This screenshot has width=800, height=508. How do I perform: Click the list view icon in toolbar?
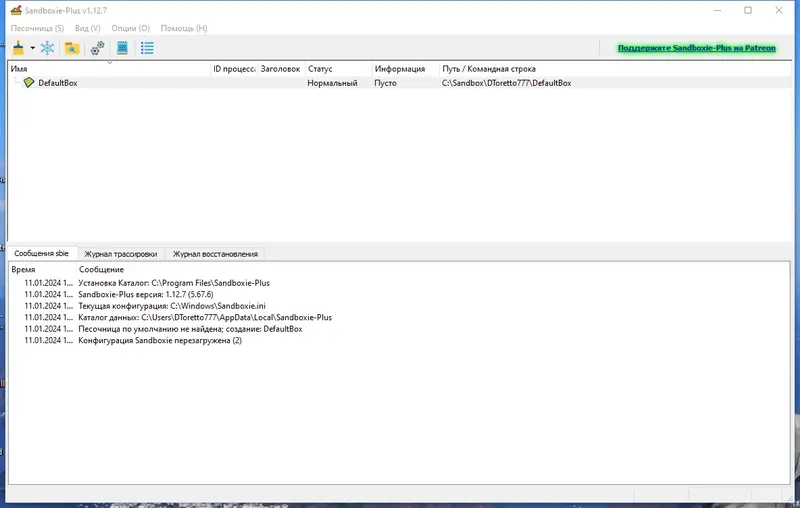(147, 48)
